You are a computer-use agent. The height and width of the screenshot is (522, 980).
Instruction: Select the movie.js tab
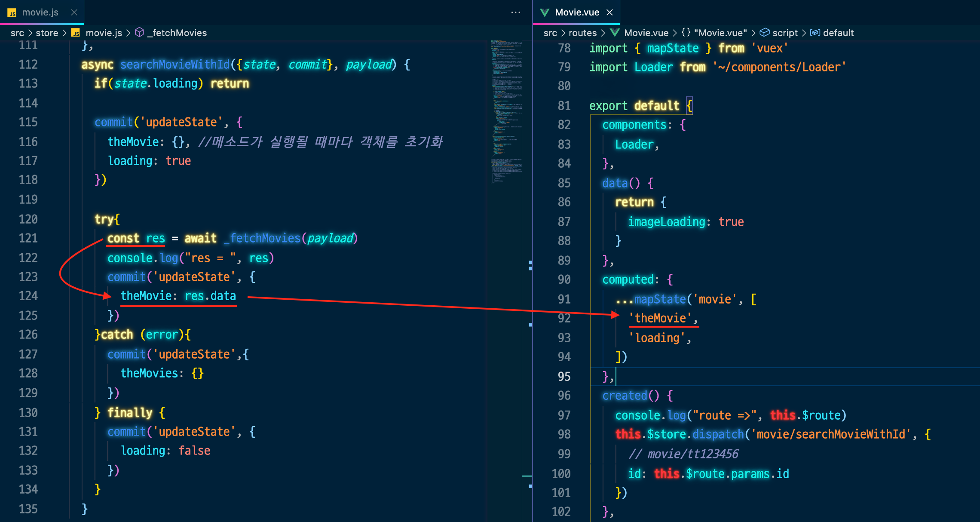[x=40, y=12]
